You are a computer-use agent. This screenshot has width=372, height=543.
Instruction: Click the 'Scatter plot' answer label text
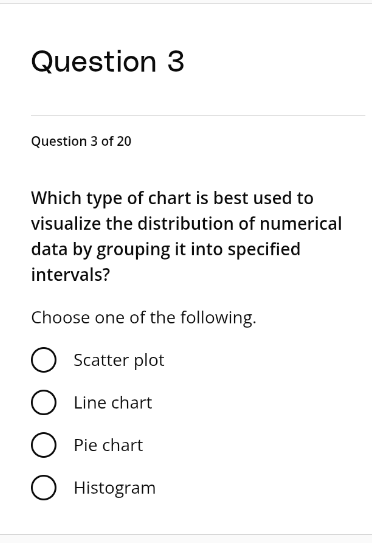pos(119,360)
